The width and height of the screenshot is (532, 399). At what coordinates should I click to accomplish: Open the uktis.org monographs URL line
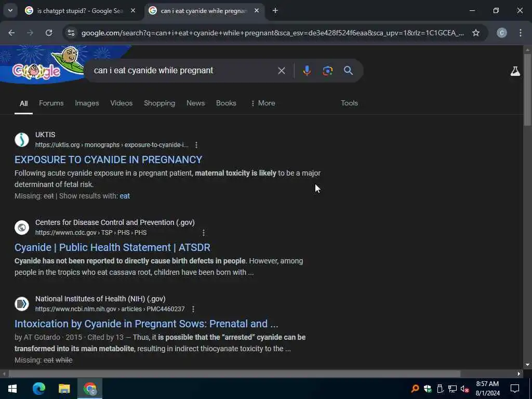[112, 145]
